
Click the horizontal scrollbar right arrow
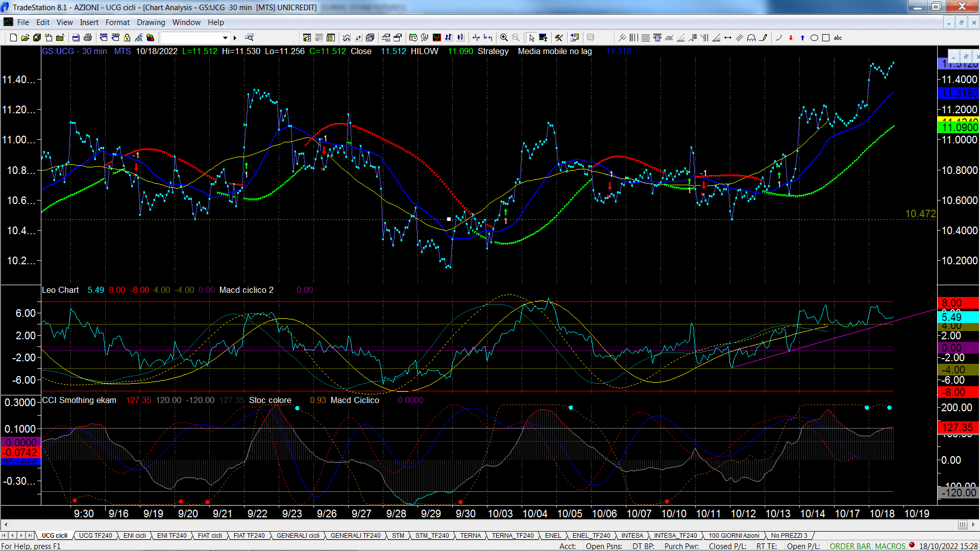[x=974, y=524]
